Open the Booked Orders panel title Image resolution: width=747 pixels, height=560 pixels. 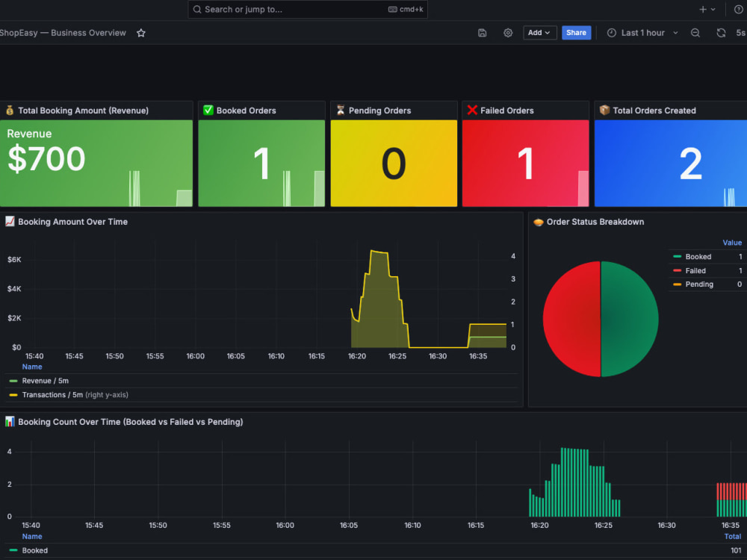coord(247,111)
